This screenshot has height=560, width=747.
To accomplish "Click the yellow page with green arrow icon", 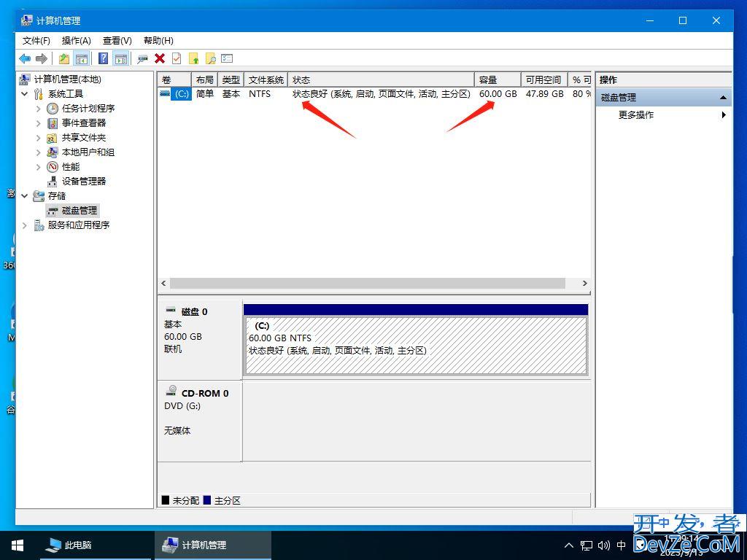I will click(x=193, y=58).
